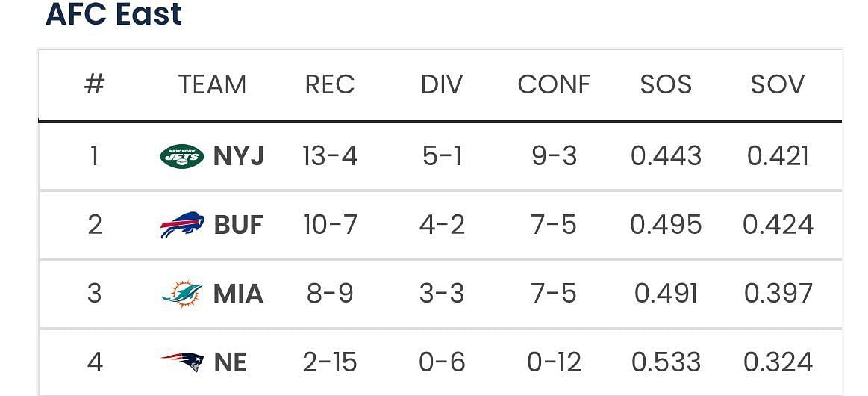Click the New York Jets logo

tap(181, 156)
